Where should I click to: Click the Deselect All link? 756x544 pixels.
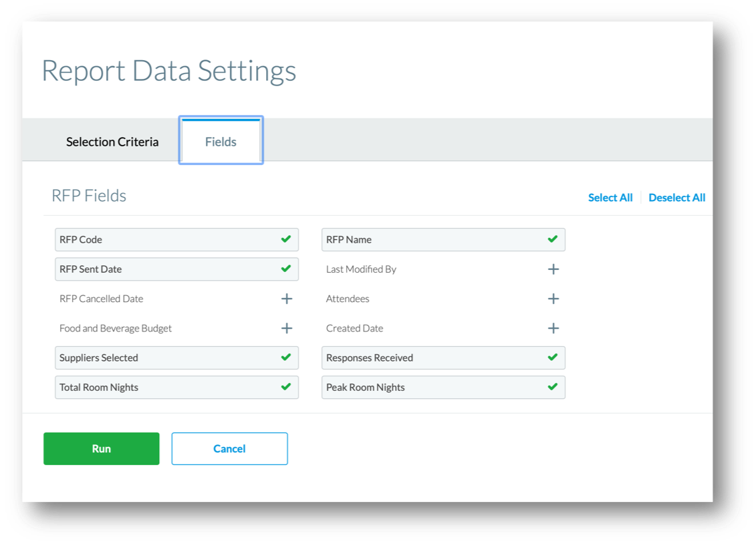pos(676,198)
